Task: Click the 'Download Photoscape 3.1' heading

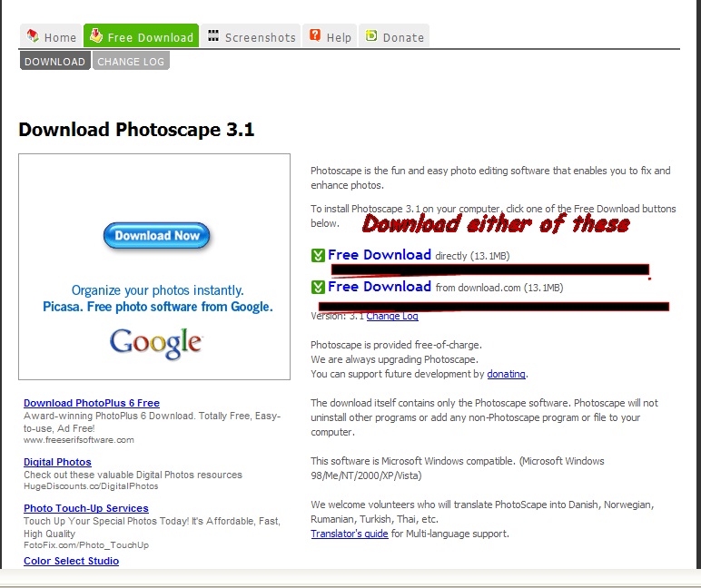Action: pyautogui.click(x=136, y=130)
